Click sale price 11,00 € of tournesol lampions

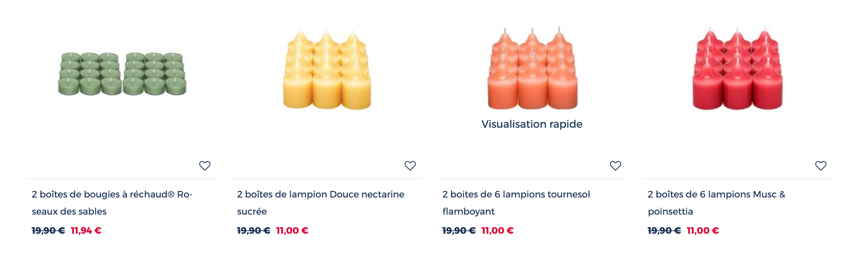(497, 230)
